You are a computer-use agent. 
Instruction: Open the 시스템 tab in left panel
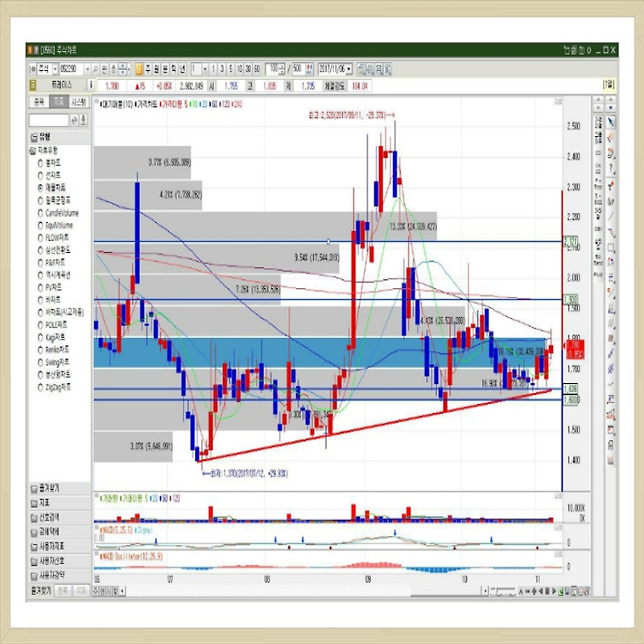(x=78, y=102)
